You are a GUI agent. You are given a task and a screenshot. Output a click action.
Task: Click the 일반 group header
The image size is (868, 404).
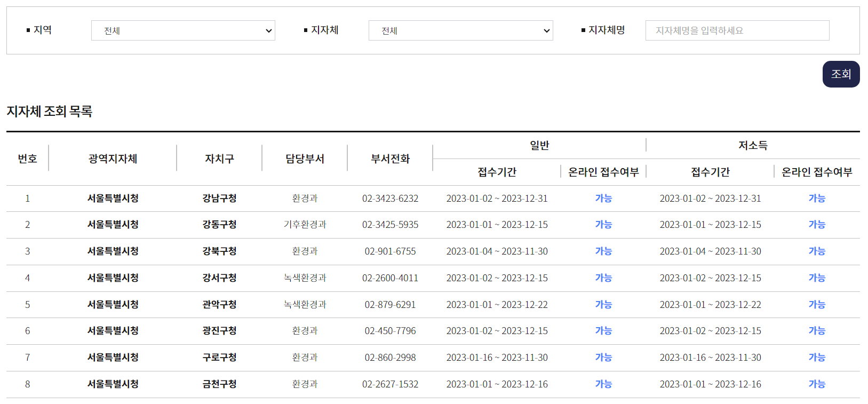[539, 145]
